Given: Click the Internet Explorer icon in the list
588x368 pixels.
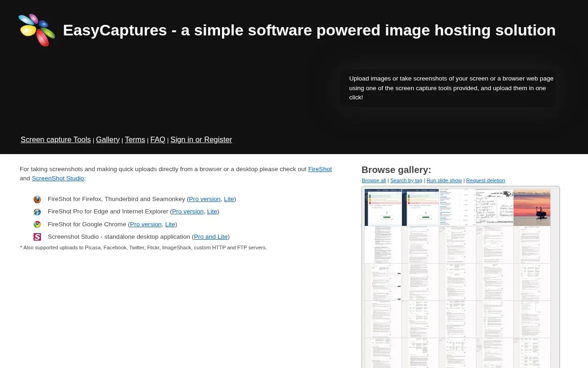Looking at the screenshot, I should 37,212.
